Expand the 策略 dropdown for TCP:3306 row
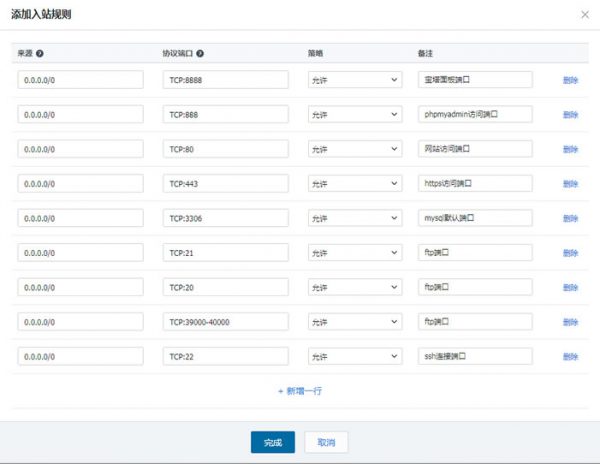Viewport: 600px width, 464px height. 347,218
